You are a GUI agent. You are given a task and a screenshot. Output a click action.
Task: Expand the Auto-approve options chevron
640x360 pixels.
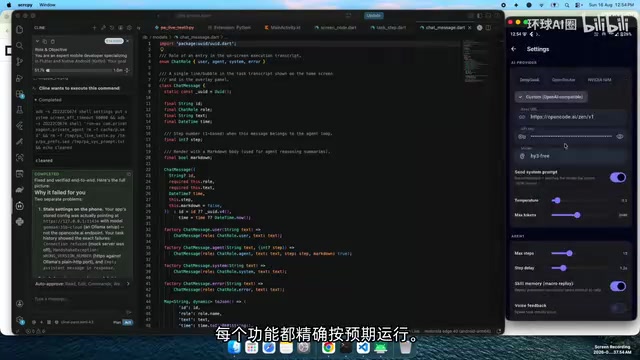click(128, 284)
